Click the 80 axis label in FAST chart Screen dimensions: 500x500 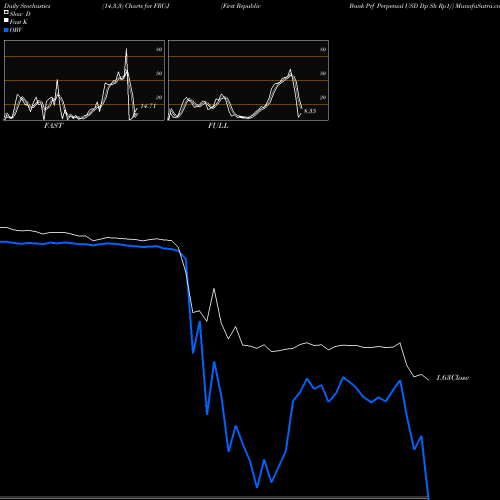(x=159, y=49)
